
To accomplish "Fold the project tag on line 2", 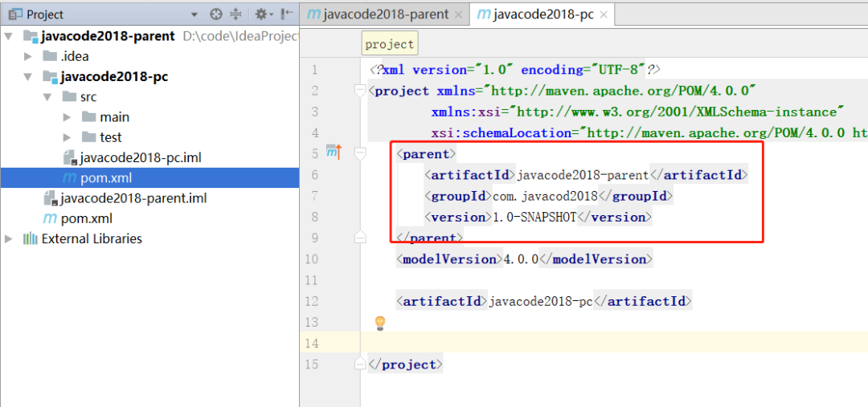I will coord(360,91).
